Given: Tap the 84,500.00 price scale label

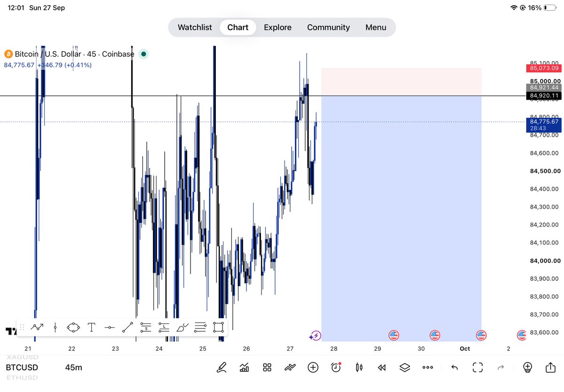Looking at the screenshot, I should (545, 171).
